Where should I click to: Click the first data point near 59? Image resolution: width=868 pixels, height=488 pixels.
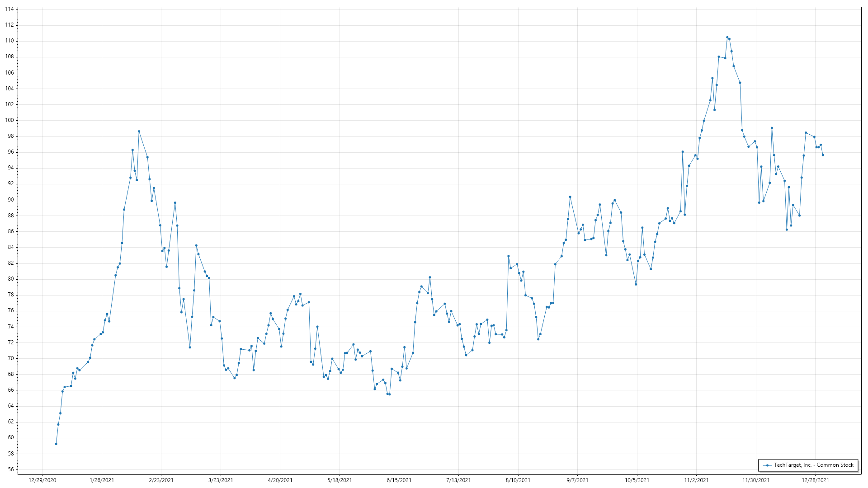(x=56, y=444)
